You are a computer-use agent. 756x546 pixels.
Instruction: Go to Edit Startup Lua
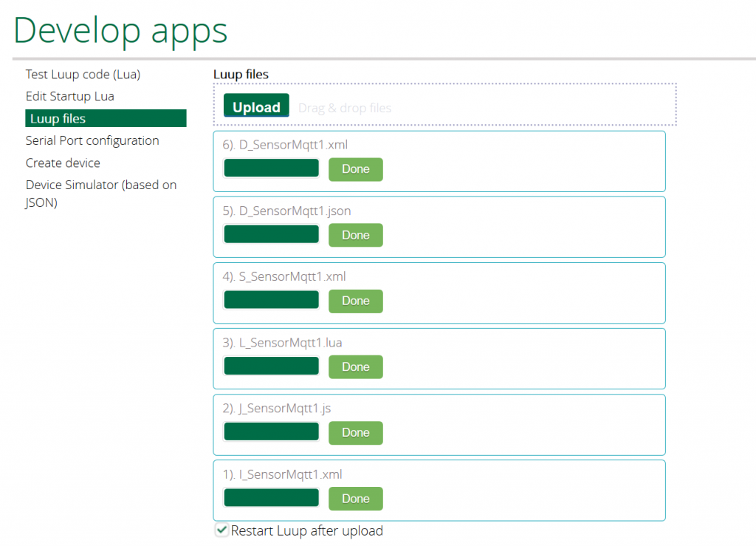[x=70, y=97]
